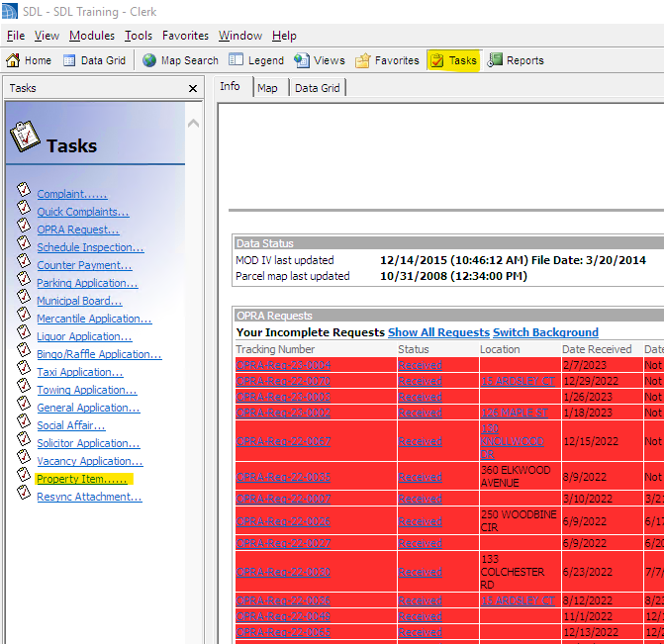Click the clipboard icon beside Resync Attachment
The height and width of the screenshot is (644, 664).
coord(24,492)
